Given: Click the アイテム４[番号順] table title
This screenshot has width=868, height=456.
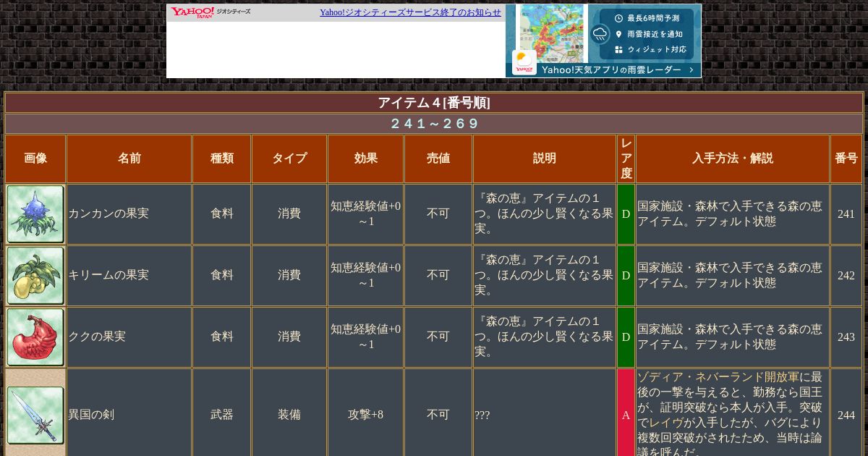Looking at the screenshot, I should coord(434,103).
